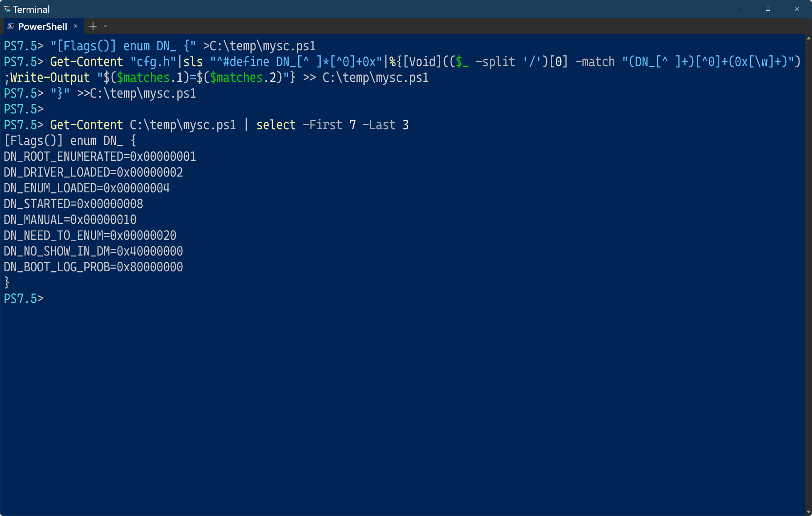Click the DN_MANUAL=0x00000010 output line

click(x=70, y=220)
